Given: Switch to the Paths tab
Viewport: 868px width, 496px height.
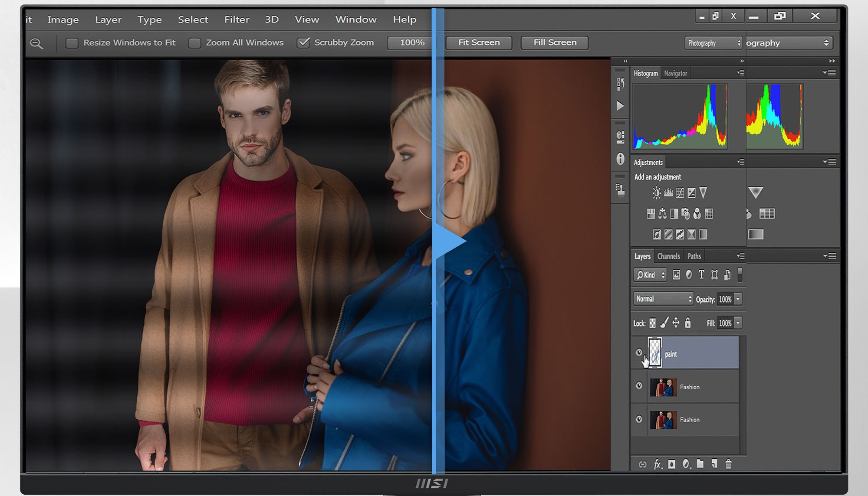Looking at the screenshot, I should [694, 256].
